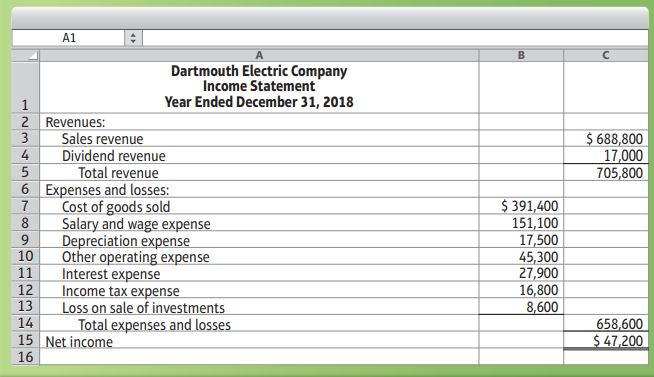Image resolution: width=654 pixels, height=377 pixels.
Task: Click the $ 688,800 sales revenue value
Action: pos(614,138)
